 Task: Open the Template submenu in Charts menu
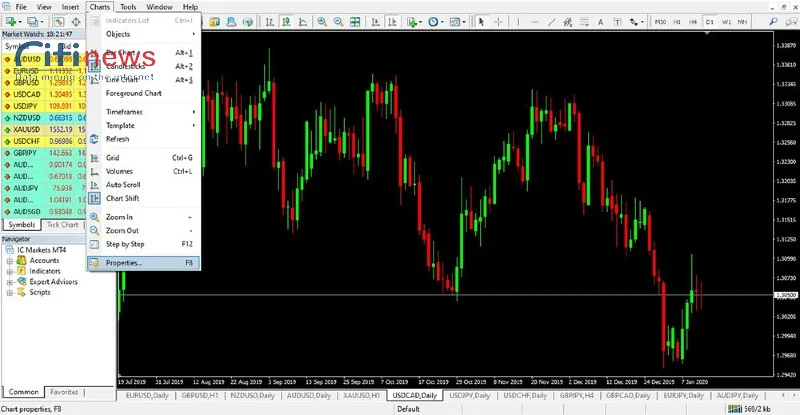point(143,125)
